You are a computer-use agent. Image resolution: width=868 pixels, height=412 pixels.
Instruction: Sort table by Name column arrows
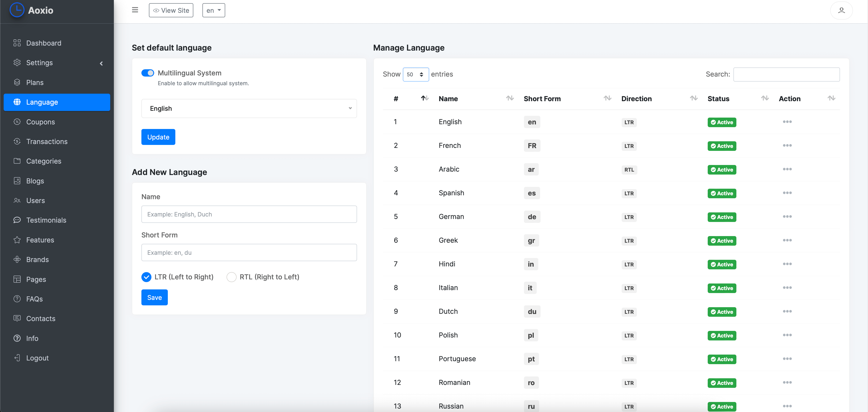coord(509,98)
